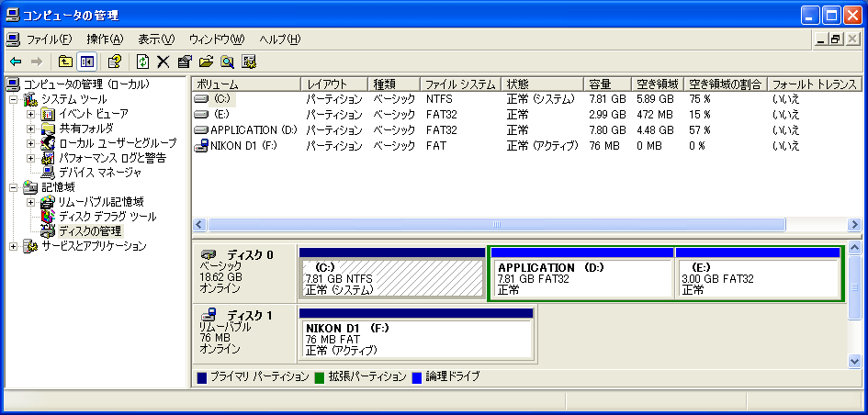868x415 pixels.
Task: Collapse the システム ツール tree node
Action: tap(15, 99)
